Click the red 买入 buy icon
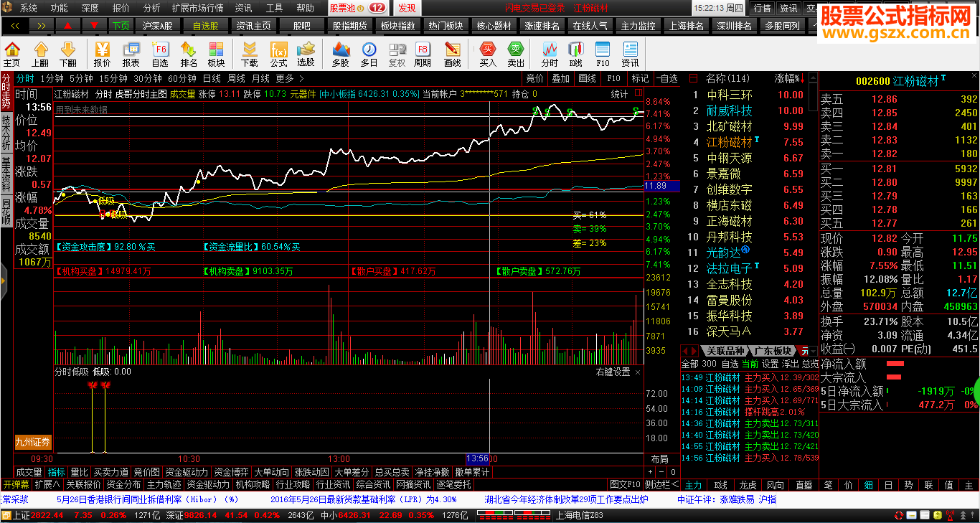 click(x=488, y=54)
